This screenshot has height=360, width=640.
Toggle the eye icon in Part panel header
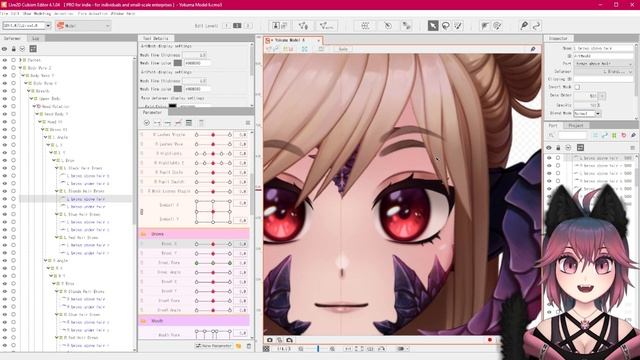[549, 147]
